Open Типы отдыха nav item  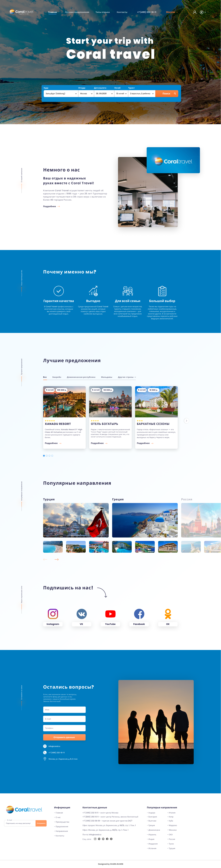[102, 12]
